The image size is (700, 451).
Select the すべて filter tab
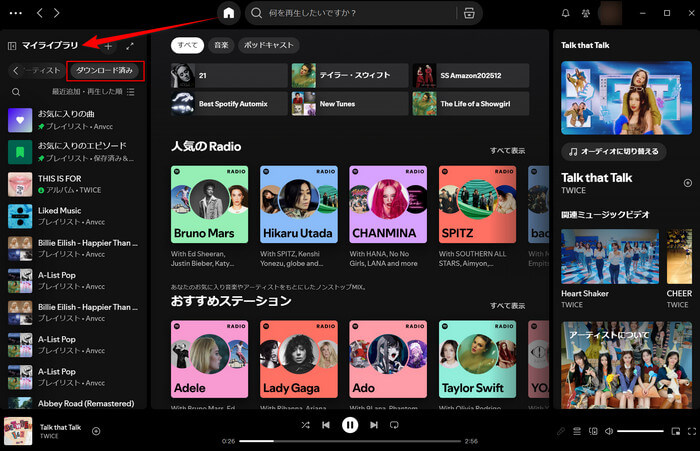pos(188,45)
